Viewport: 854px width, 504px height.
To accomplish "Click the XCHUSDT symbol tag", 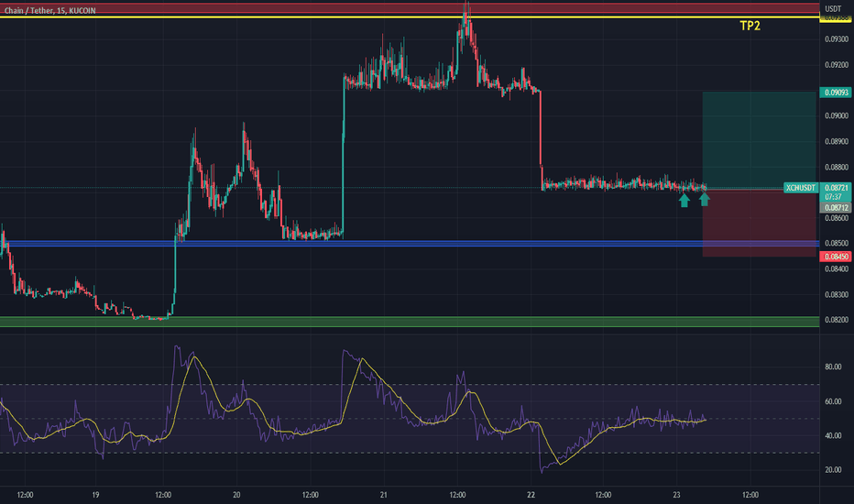I will (x=801, y=188).
